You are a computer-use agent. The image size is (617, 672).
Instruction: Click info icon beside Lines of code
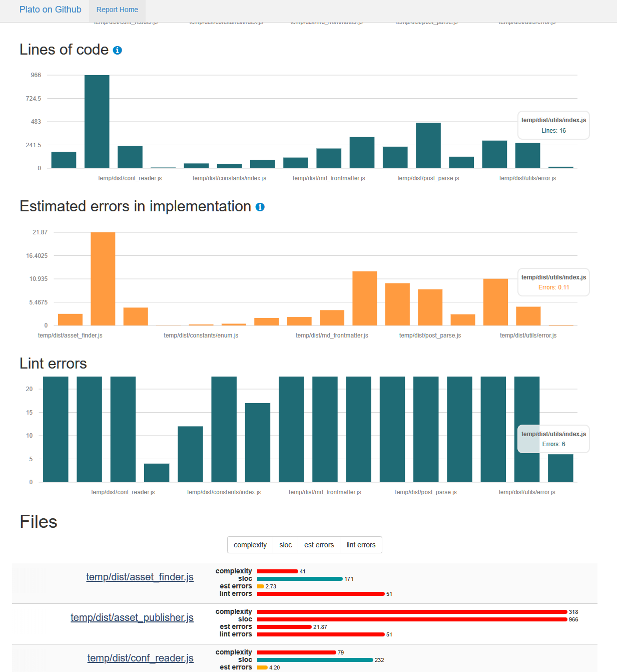118,50
